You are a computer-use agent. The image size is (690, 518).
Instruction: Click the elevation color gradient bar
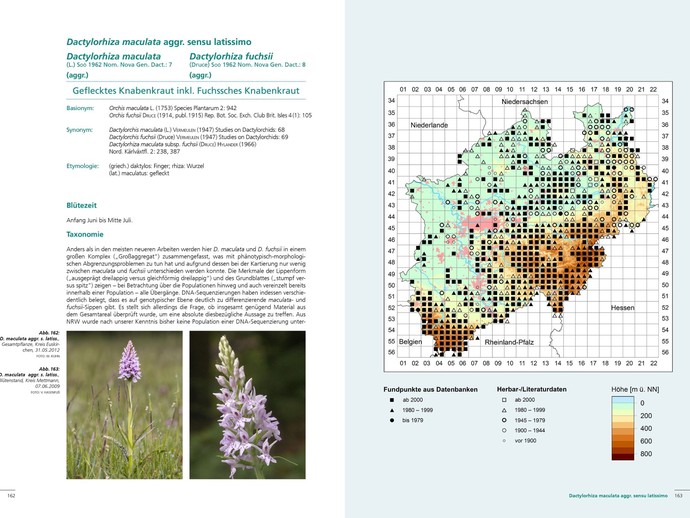623,428
